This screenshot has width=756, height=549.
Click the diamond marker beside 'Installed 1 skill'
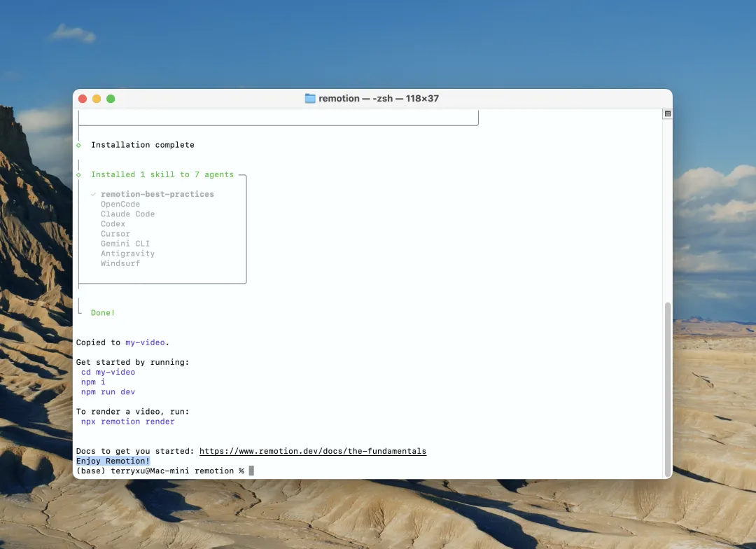click(78, 174)
